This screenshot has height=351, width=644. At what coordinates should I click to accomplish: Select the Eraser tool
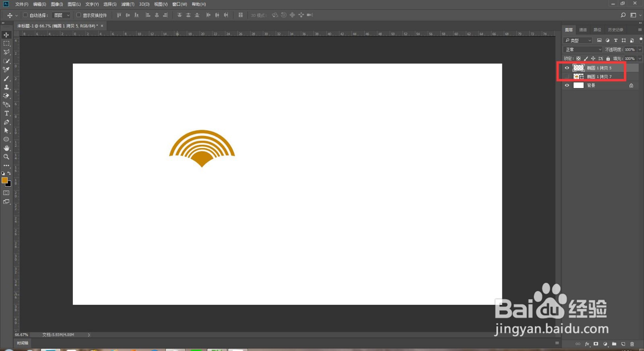(x=6, y=96)
